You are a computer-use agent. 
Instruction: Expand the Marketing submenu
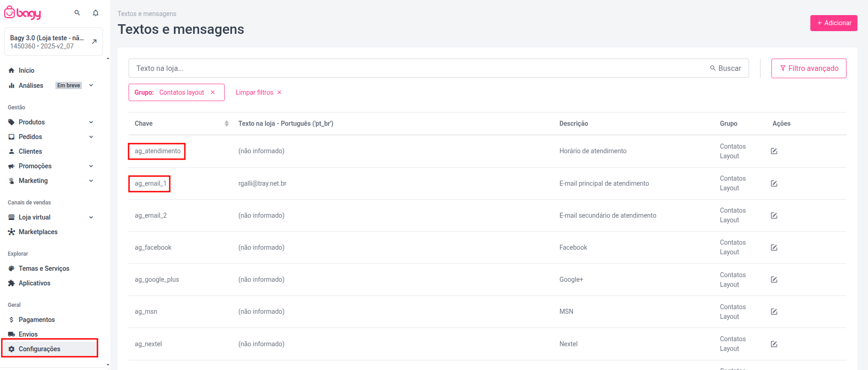(91, 181)
